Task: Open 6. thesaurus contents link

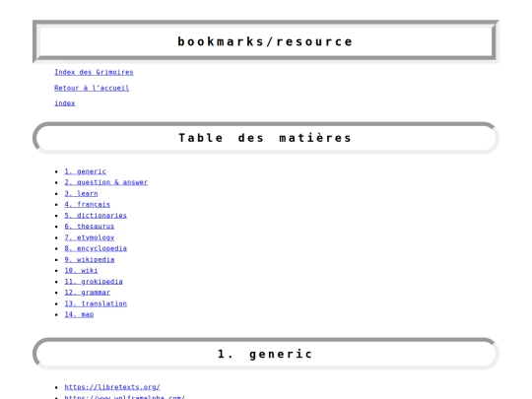Action: 90,226
